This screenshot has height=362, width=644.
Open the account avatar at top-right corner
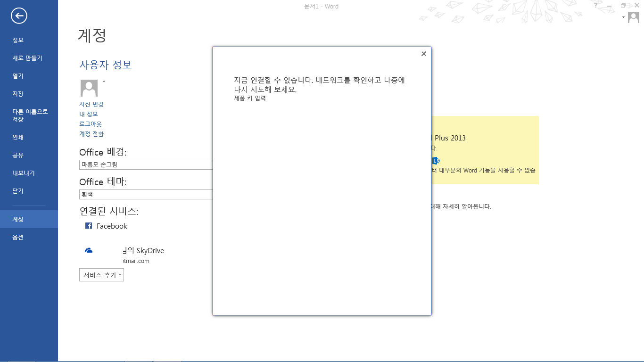(633, 17)
